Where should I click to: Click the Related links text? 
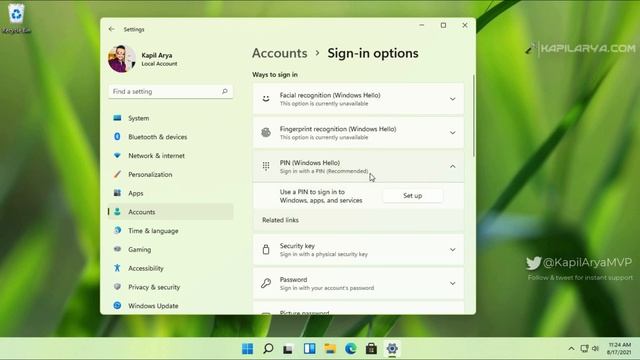[280, 220]
